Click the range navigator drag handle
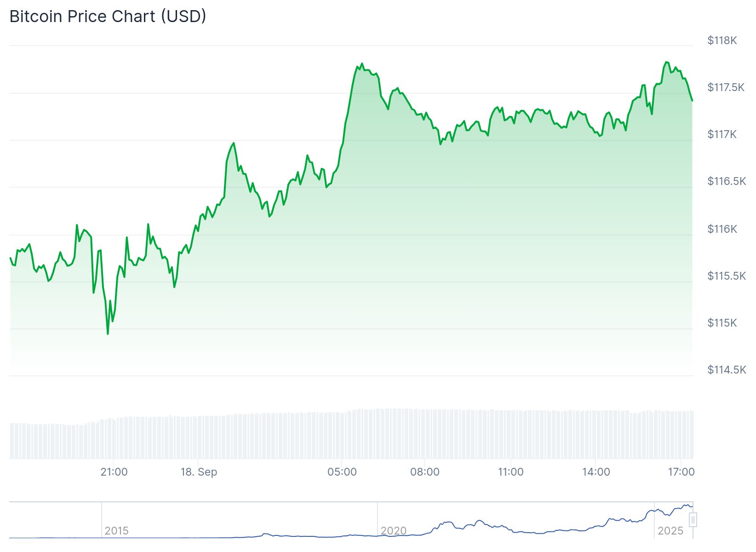The width and height of the screenshot is (756, 552). tap(693, 520)
